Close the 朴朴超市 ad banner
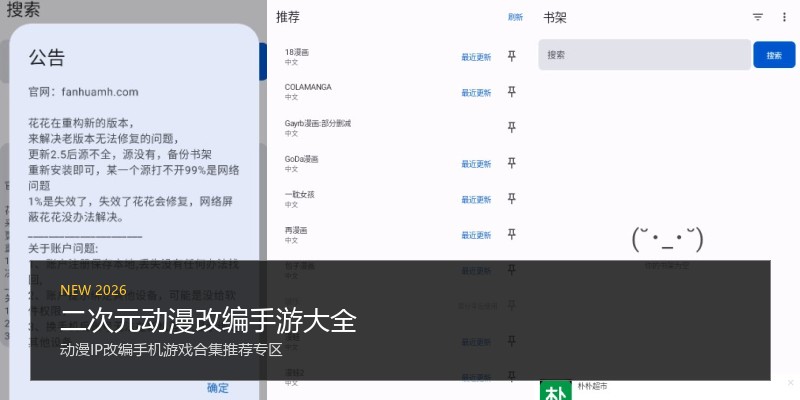 790,383
